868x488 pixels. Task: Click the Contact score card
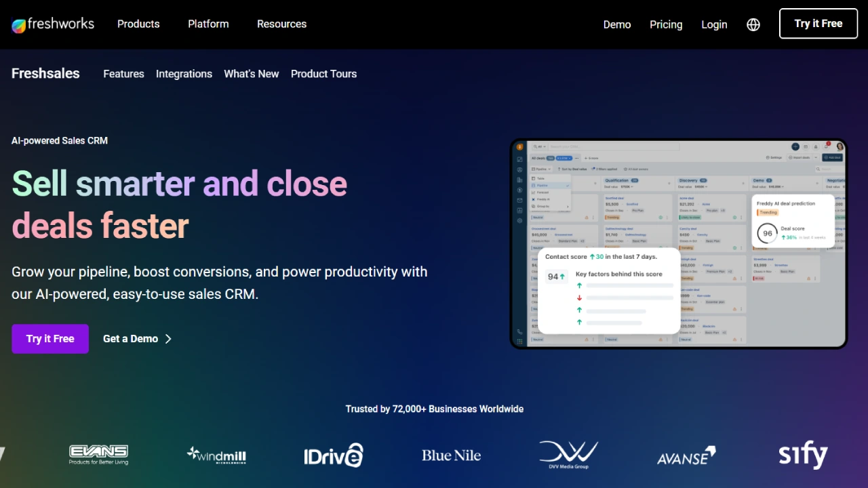coord(608,291)
